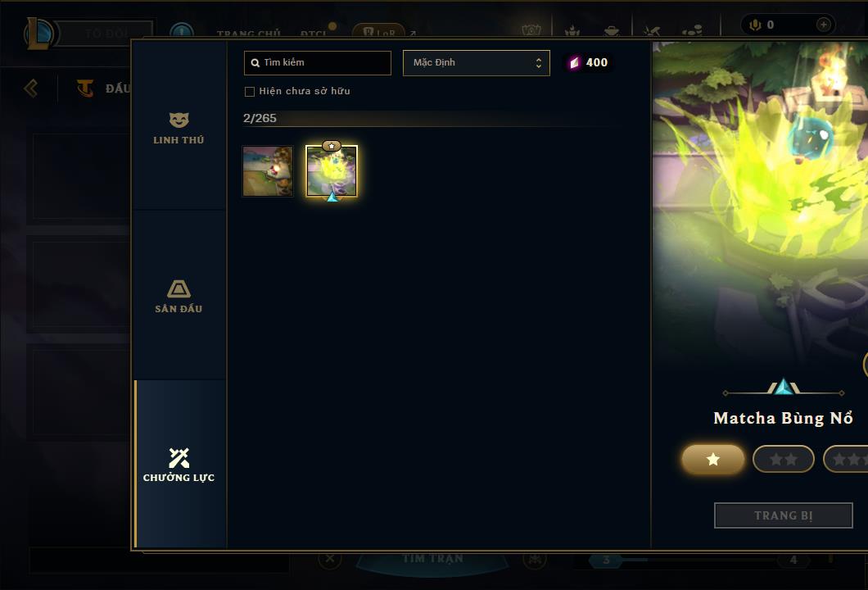Choose the three-star variant button
868x590 pixels.
(x=846, y=459)
